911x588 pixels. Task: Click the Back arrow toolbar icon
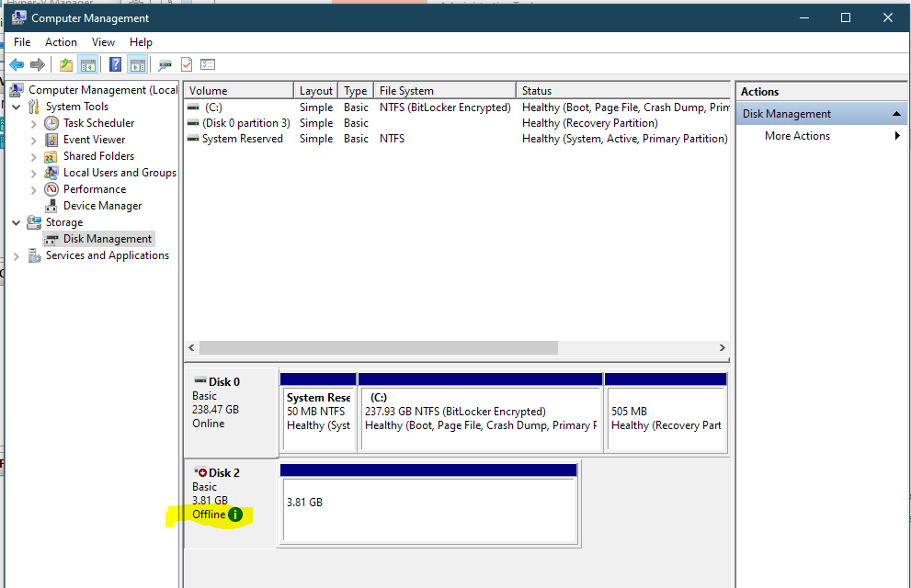[17, 64]
